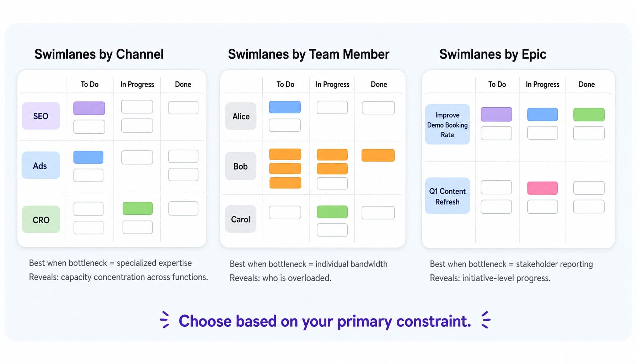The width and height of the screenshot is (637, 364).
Task: Click Alice's empty In Progress card
Action: pos(332,107)
